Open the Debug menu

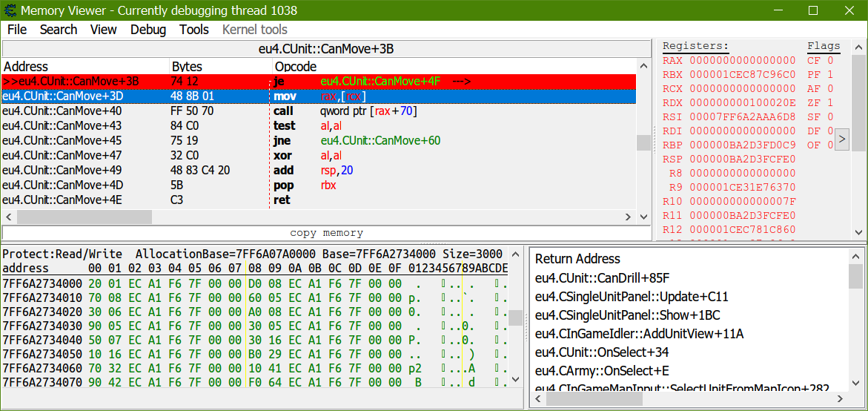[x=148, y=30]
